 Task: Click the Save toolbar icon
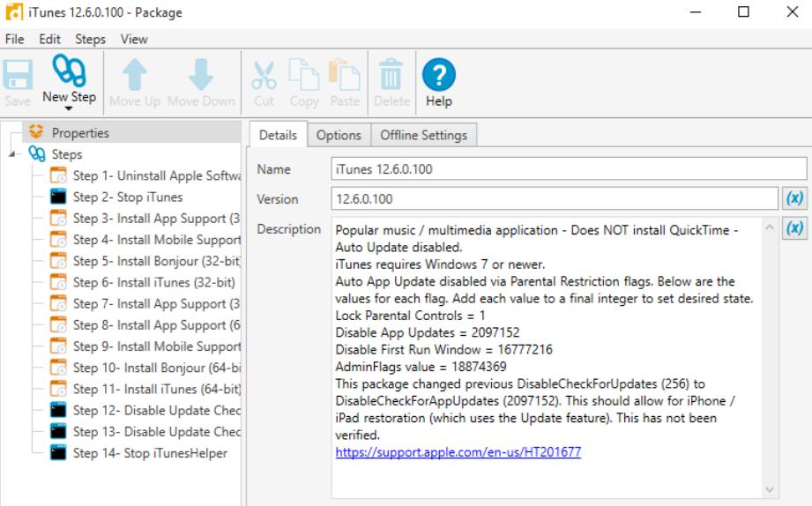click(16, 77)
